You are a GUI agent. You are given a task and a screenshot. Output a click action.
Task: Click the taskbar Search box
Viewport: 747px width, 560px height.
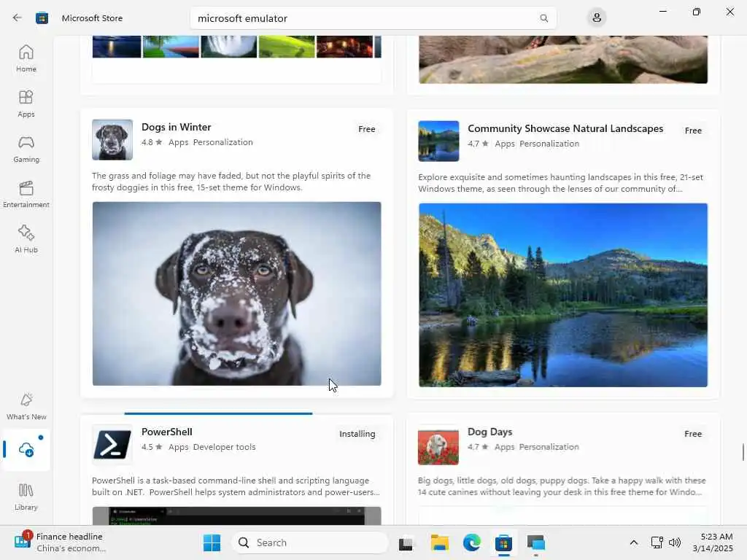(309, 542)
